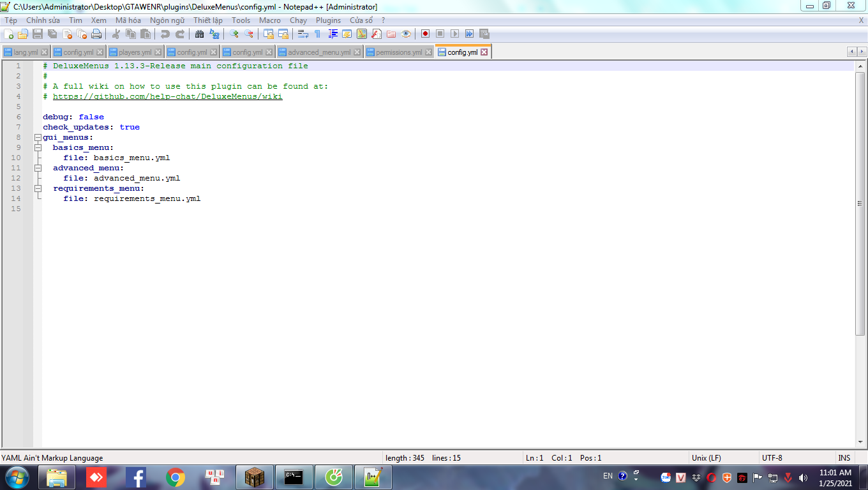Open the Tệp menu
868x490 pixels.
coord(11,20)
